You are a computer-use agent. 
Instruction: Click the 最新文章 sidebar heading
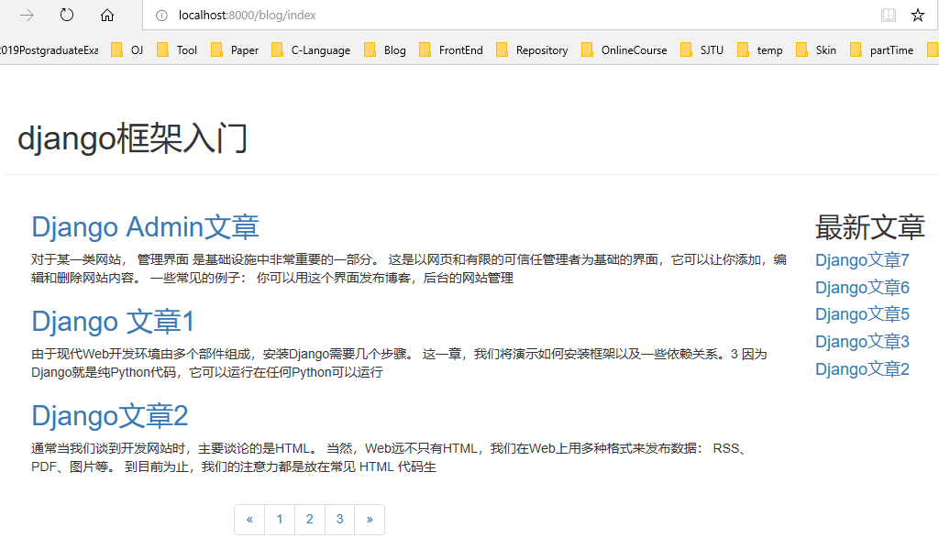[x=870, y=227]
